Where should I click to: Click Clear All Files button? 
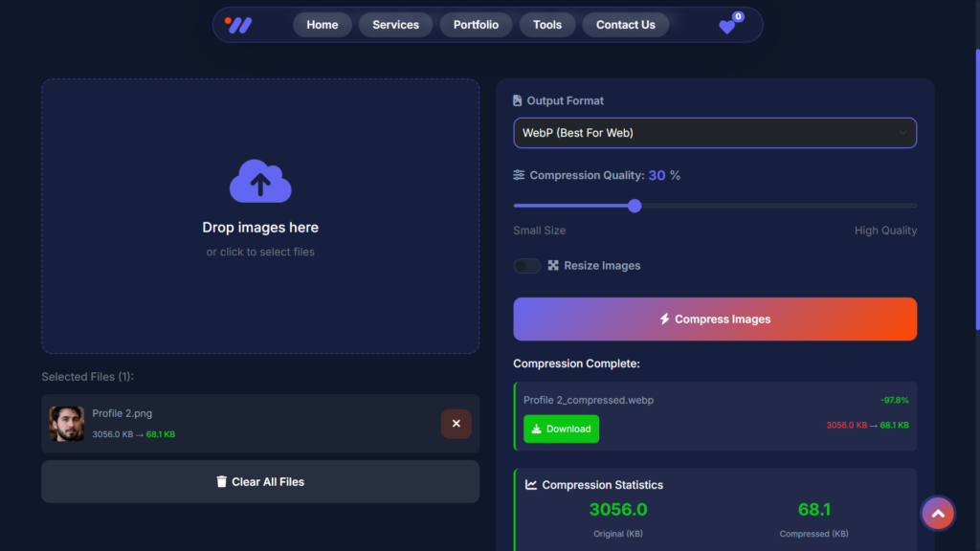260,482
